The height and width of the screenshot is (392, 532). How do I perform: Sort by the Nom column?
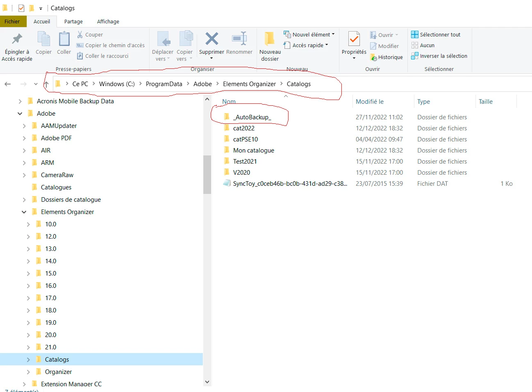[x=229, y=102]
